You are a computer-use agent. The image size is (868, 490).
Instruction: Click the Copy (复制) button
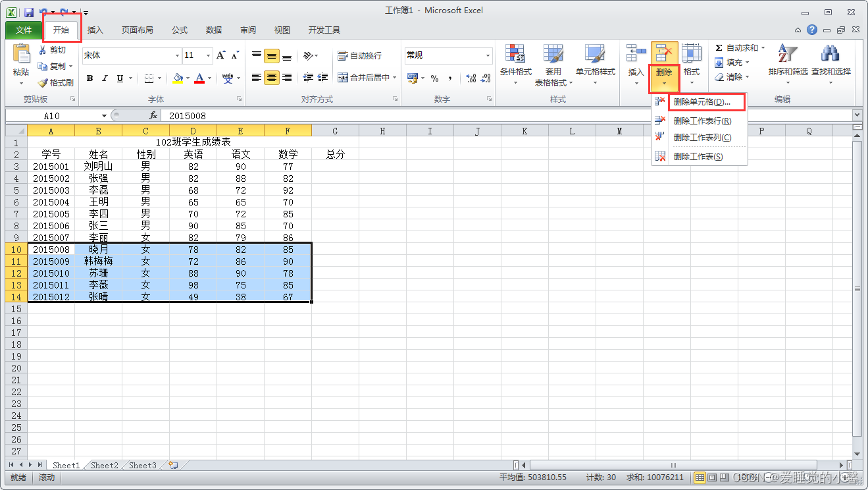(x=52, y=67)
